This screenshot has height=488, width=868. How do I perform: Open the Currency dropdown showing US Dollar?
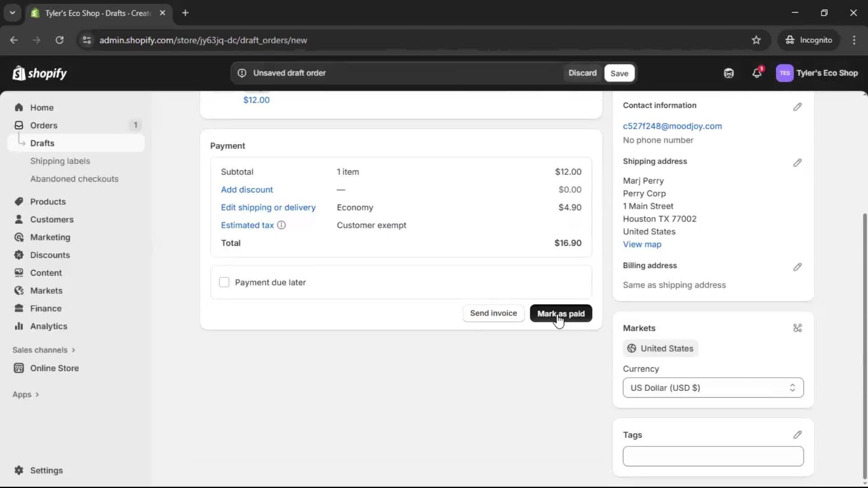coord(712,388)
